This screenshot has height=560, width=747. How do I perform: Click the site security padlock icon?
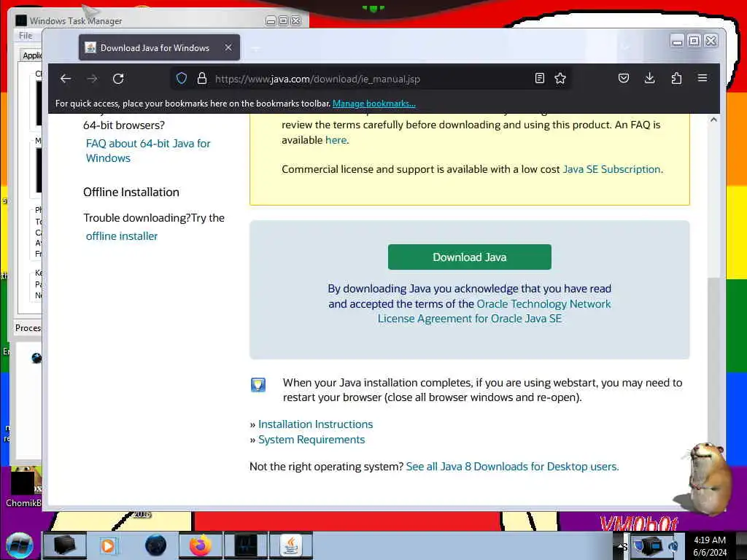202,79
